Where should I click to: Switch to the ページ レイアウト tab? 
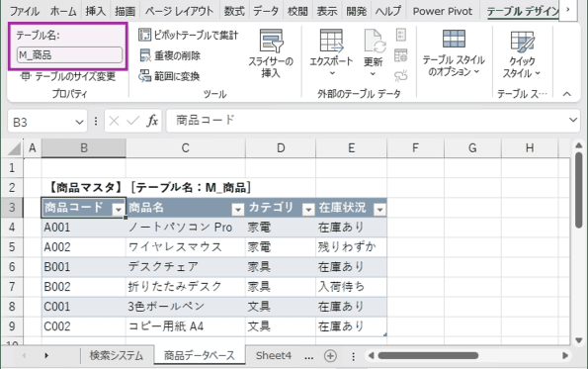(179, 11)
